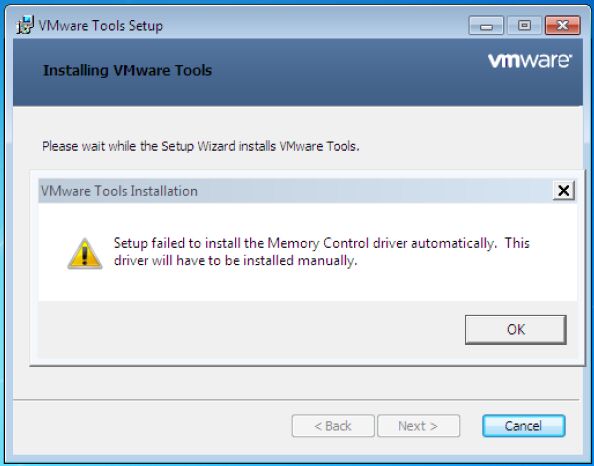
Task: Confirm the warning with OK
Action: pos(516,329)
